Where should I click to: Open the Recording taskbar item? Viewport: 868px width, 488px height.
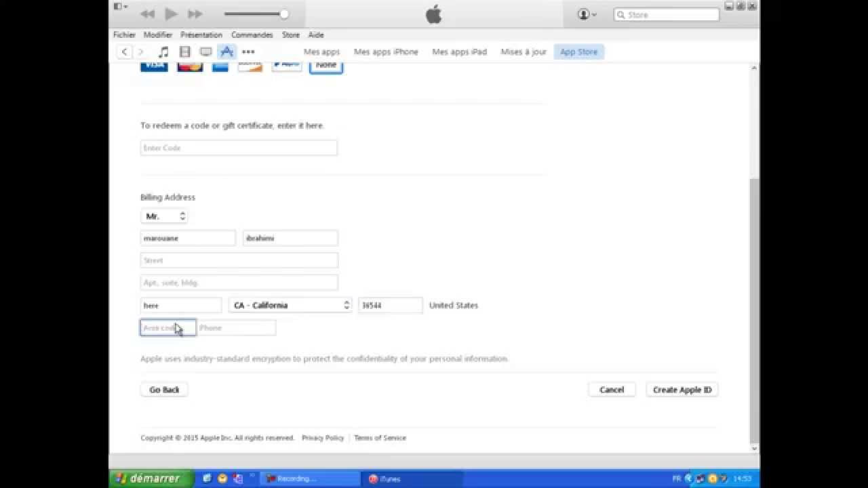[x=310, y=479]
